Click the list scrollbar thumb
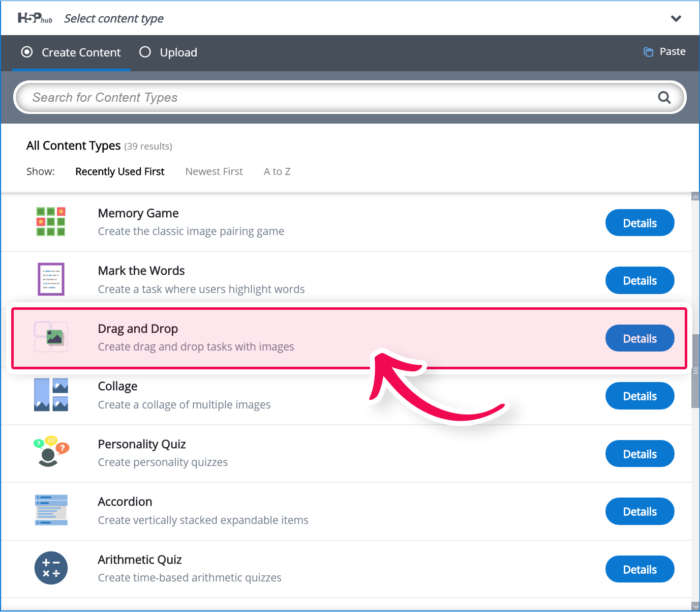 click(x=695, y=371)
